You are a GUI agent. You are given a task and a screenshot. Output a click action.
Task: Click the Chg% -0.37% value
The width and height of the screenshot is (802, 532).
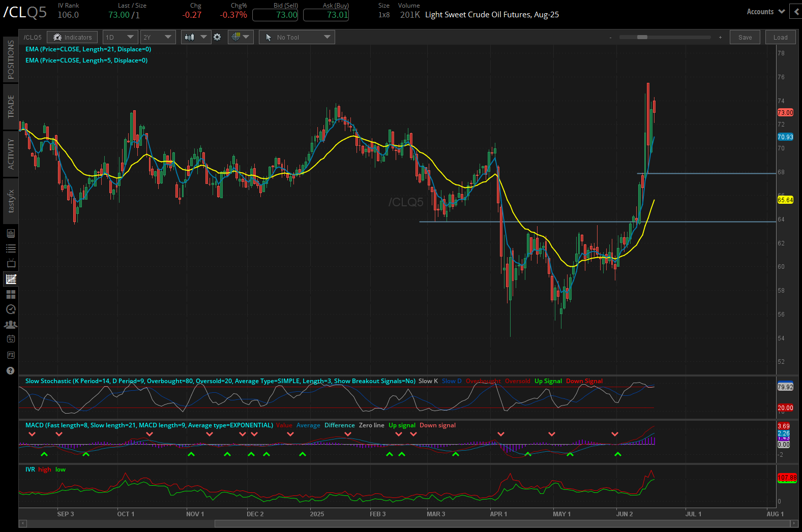[233, 15]
